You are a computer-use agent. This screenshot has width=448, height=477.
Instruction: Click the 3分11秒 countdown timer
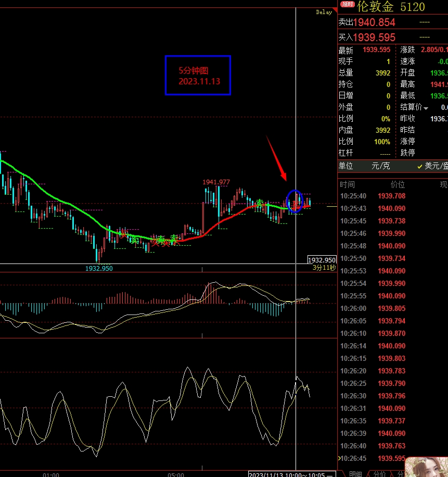[x=324, y=268]
